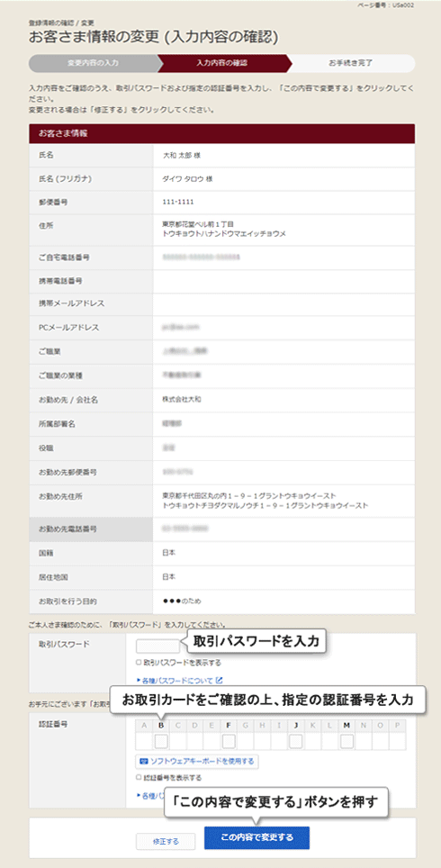This screenshot has height=868, width=441.
Task: Open the 変更内容の入力 step tab
Action: click(x=93, y=63)
